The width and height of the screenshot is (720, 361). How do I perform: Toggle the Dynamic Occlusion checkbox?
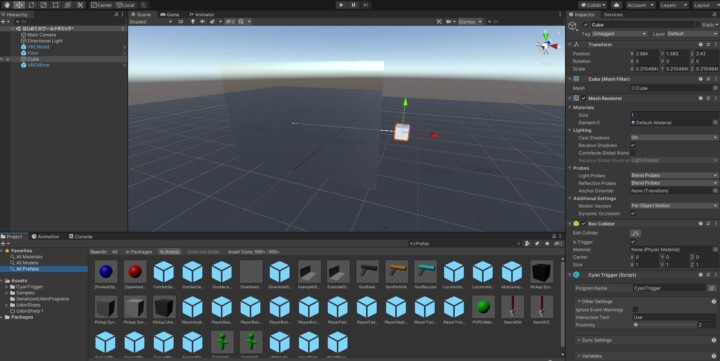click(633, 213)
